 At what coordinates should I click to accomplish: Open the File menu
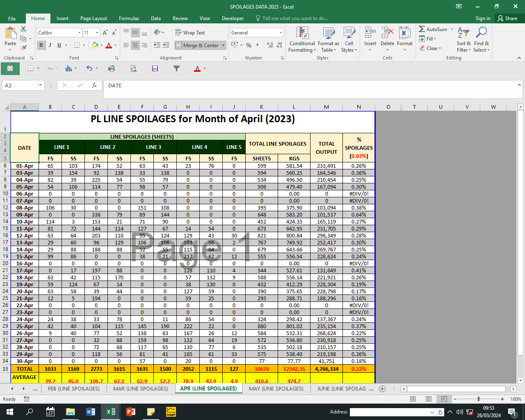(12, 18)
